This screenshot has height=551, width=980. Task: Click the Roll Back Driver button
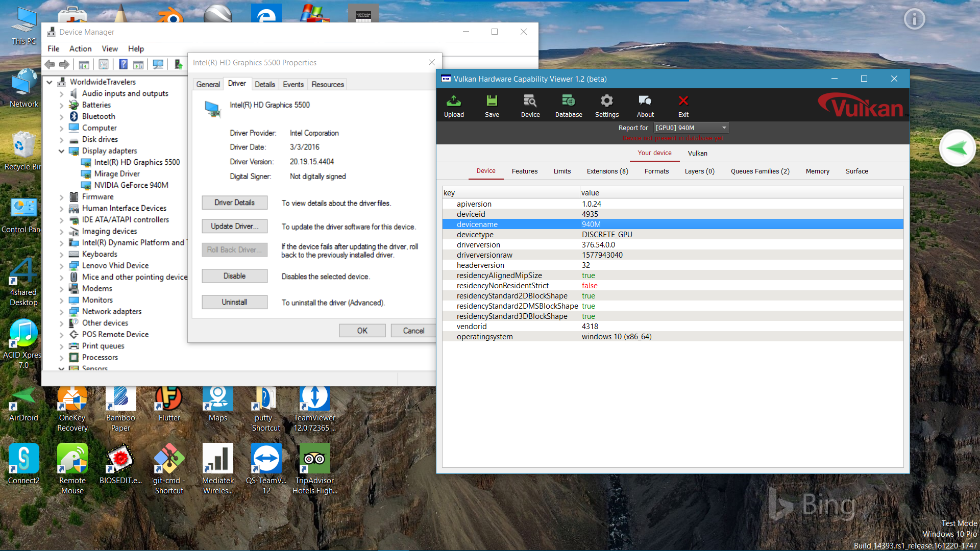(235, 251)
